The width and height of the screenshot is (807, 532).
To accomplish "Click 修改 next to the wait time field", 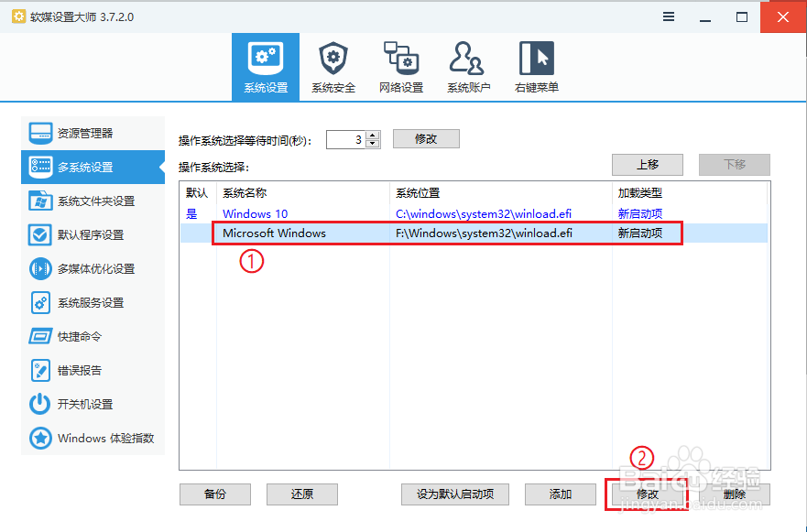I will pos(426,139).
